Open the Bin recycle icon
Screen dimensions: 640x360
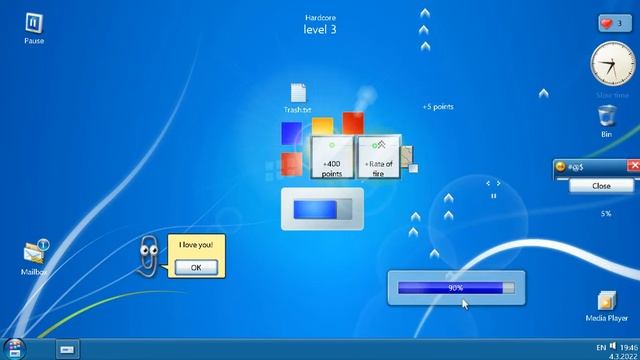point(607,116)
